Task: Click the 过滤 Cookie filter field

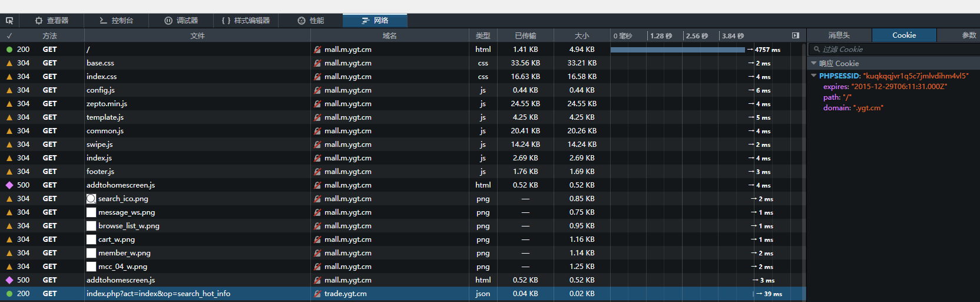Action: point(895,50)
